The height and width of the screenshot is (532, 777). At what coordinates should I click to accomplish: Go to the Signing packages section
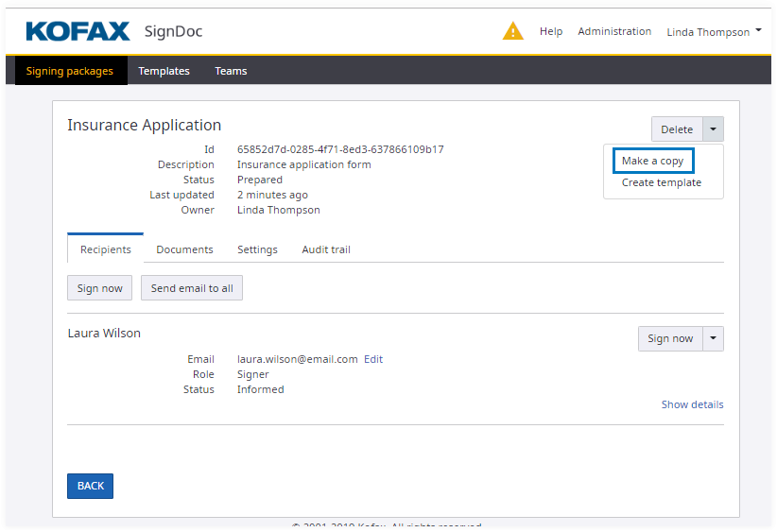click(x=70, y=71)
